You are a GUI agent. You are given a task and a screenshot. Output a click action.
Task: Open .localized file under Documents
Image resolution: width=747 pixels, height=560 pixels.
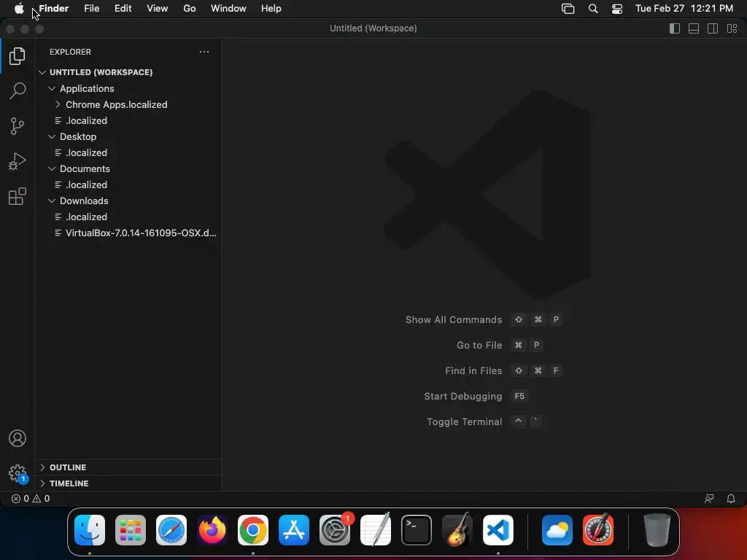tap(128, 184)
